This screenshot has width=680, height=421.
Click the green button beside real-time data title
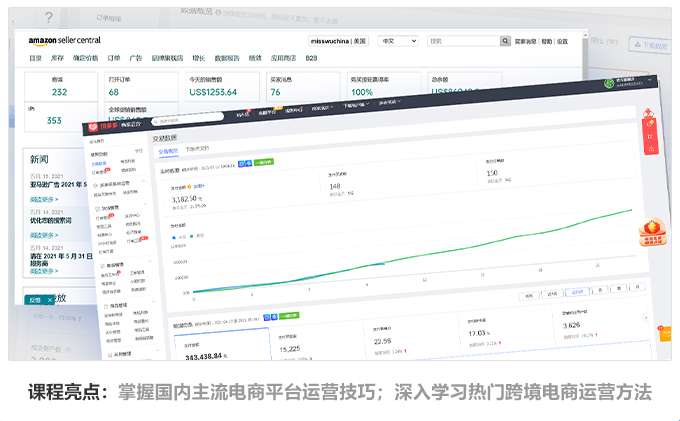coord(264,162)
